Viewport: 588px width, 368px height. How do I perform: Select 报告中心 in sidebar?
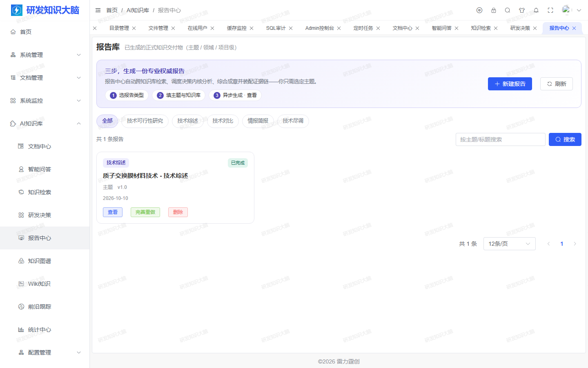pyautogui.click(x=45, y=238)
